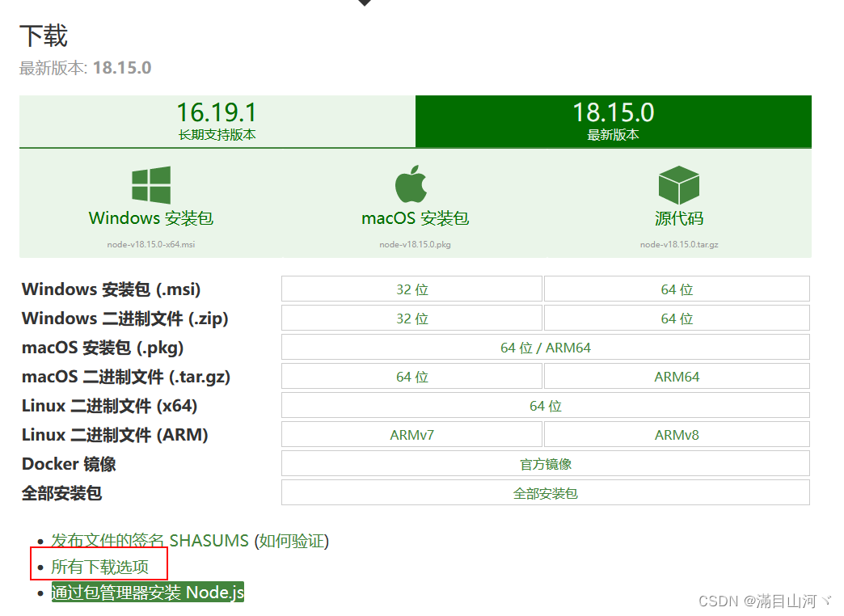Click the black triangle at the page top
This screenshot has height=616, width=844.
tap(364, 4)
